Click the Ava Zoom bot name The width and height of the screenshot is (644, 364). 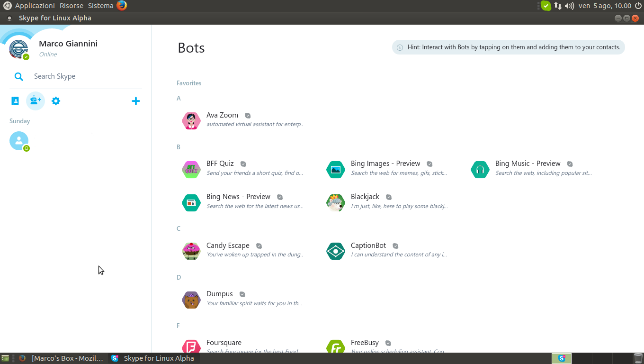pyautogui.click(x=222, y=115)
